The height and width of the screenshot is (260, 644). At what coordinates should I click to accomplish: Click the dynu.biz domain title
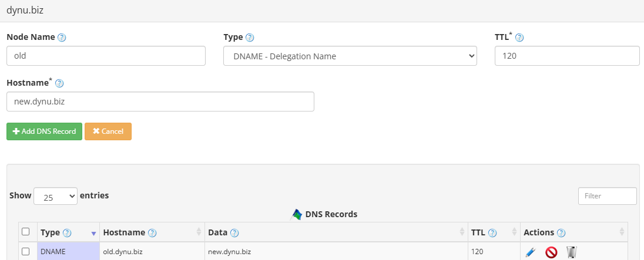coord(25,11)
